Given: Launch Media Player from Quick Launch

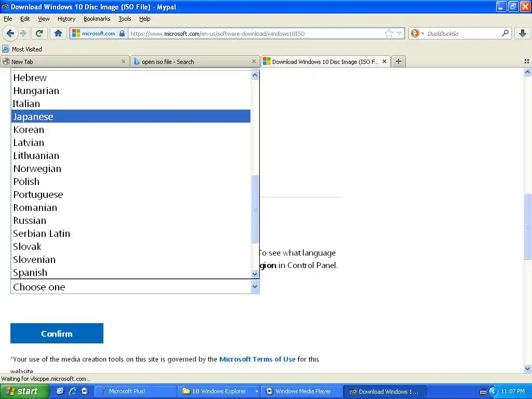Looking at the screenshot, I should [x=85, y=391].
